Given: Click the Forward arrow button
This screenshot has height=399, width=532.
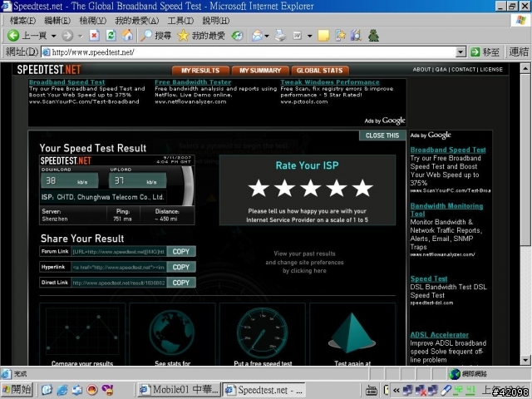Looking at the screenshot, I should [x=67, y=35].
